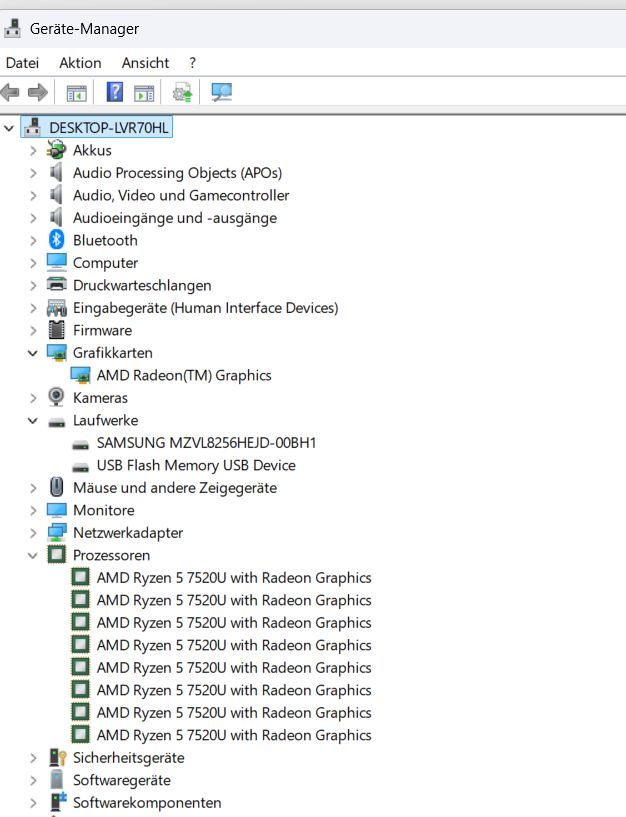This screenshot has height=817, width=626.
Task: Click the scan for hardware changes icon
Action: [x=221, y=93]
